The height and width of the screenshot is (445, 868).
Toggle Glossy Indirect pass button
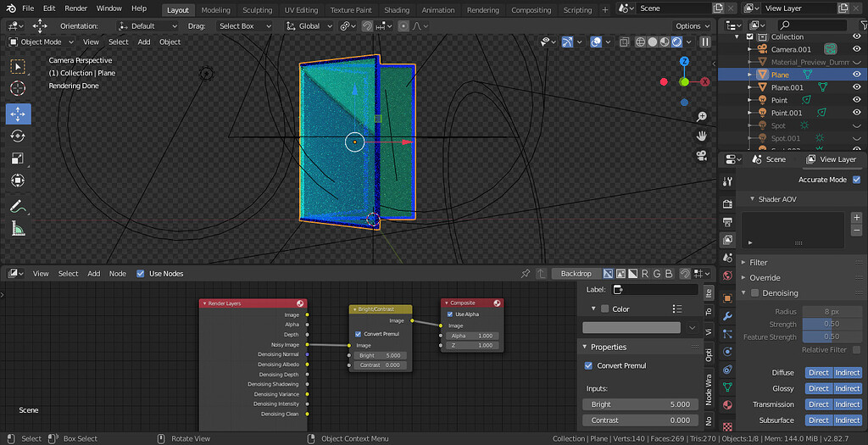[848, 388]
